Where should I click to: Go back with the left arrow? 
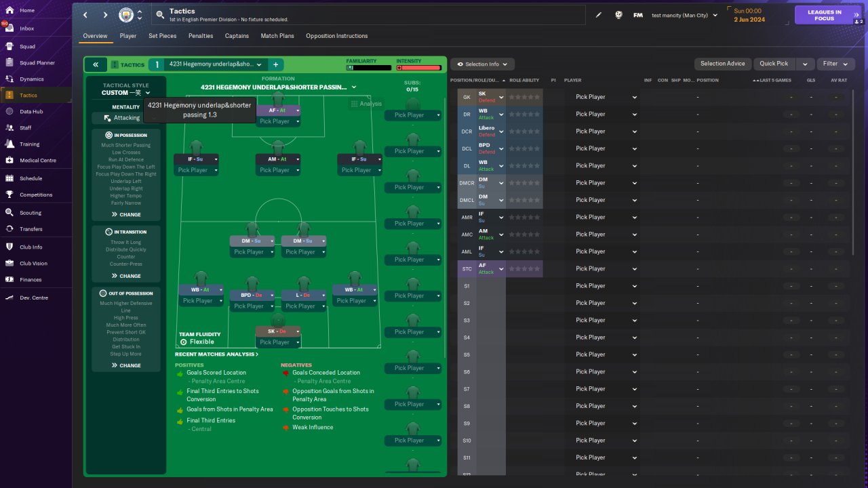[85, 14]
